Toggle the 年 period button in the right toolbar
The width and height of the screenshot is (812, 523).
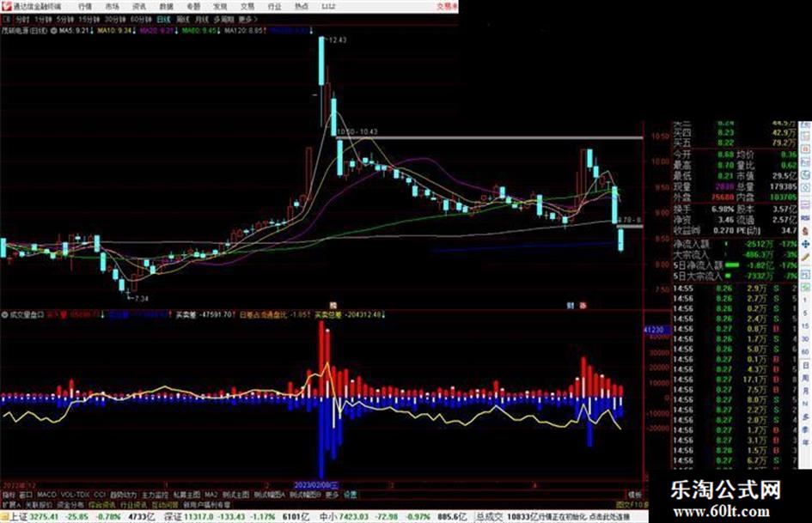point(805,443)
